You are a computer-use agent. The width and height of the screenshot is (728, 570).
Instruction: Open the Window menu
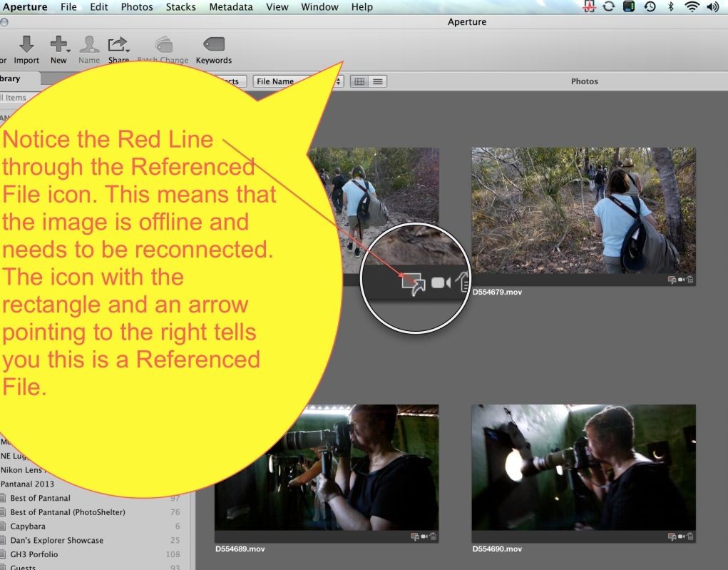point(319,7)
